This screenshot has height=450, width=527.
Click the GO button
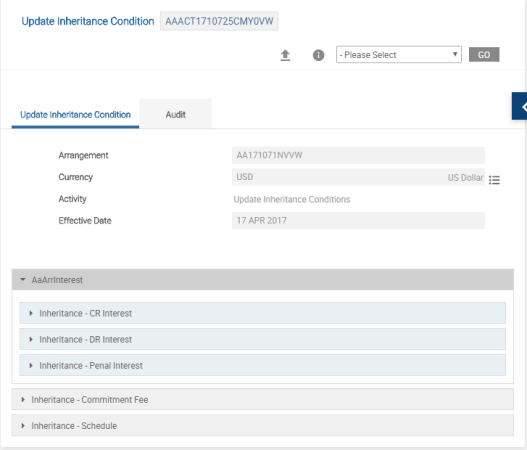484,54
